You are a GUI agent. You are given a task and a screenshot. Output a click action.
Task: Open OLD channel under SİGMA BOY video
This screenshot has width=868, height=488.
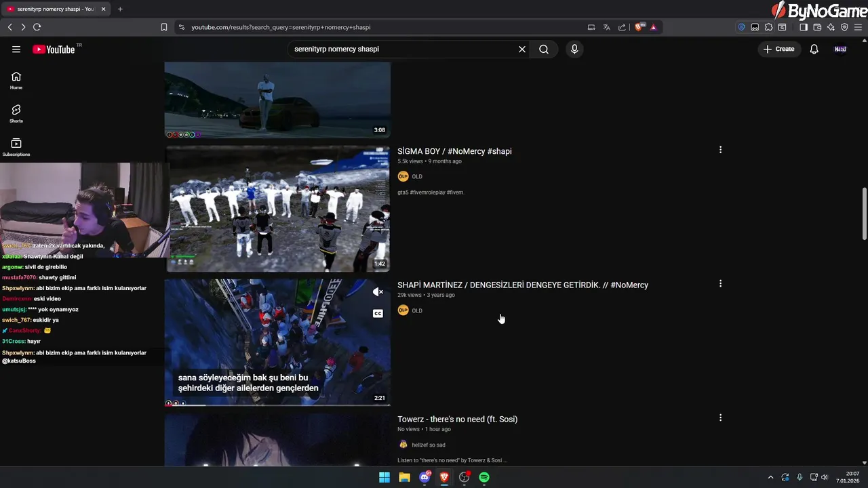click(x=417, y=176)
